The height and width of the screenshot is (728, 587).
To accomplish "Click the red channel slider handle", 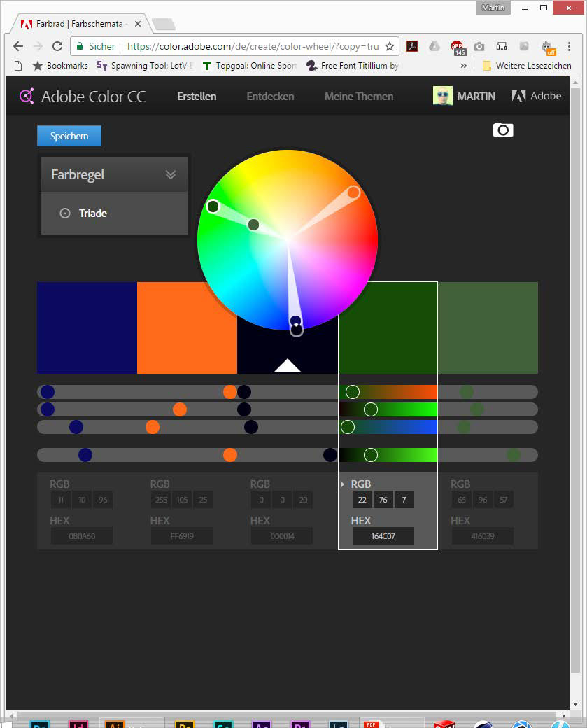I will click(x=353, y=392).
